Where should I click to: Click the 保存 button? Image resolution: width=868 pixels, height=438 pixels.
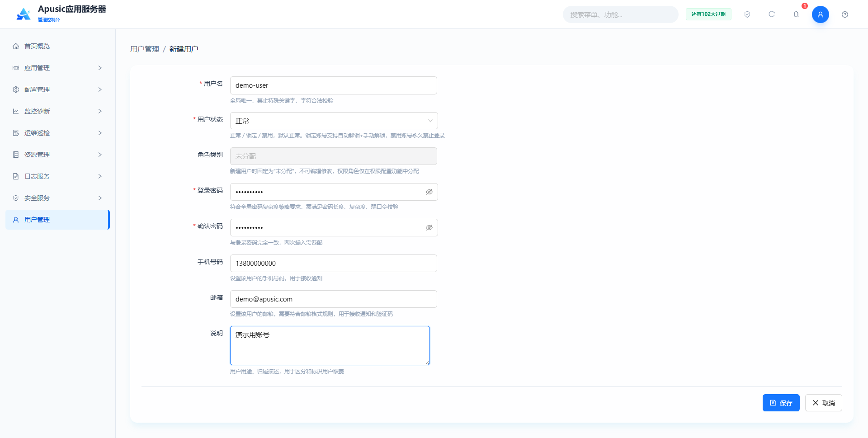coord(781,403)
